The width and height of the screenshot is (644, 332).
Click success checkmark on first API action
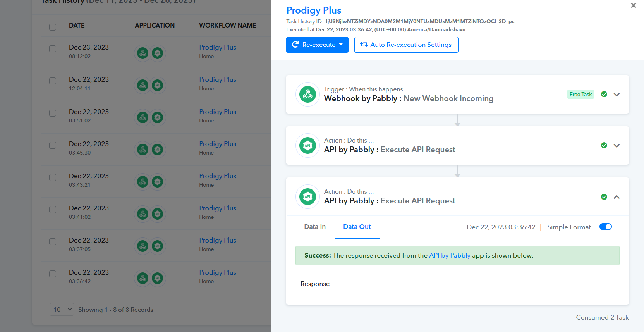click(x=604, y=145)
